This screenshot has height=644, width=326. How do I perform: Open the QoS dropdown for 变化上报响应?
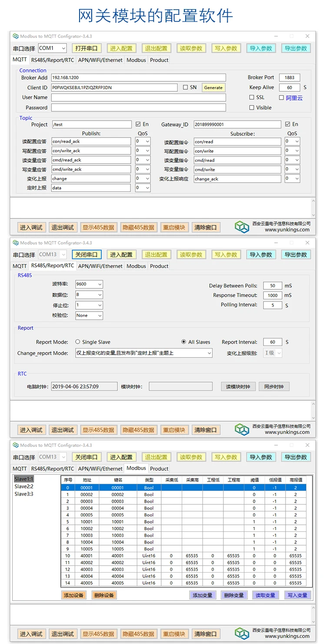click(x=292, y=178)
